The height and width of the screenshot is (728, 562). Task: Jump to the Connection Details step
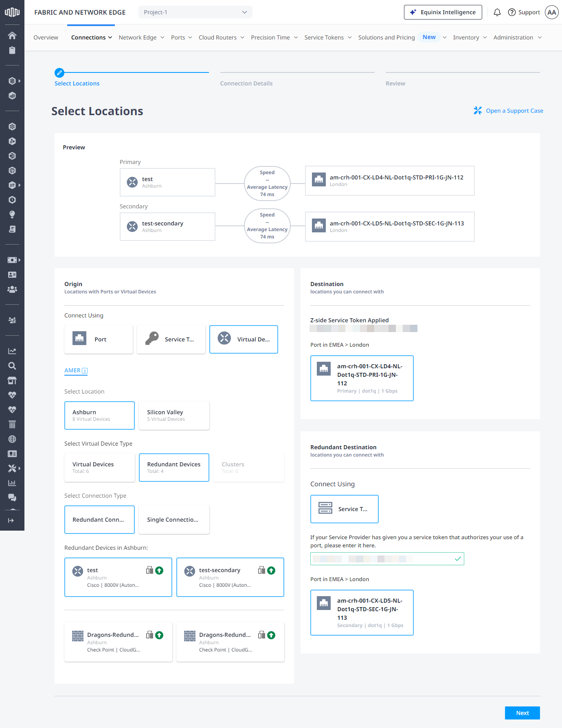tap(246, 83)
